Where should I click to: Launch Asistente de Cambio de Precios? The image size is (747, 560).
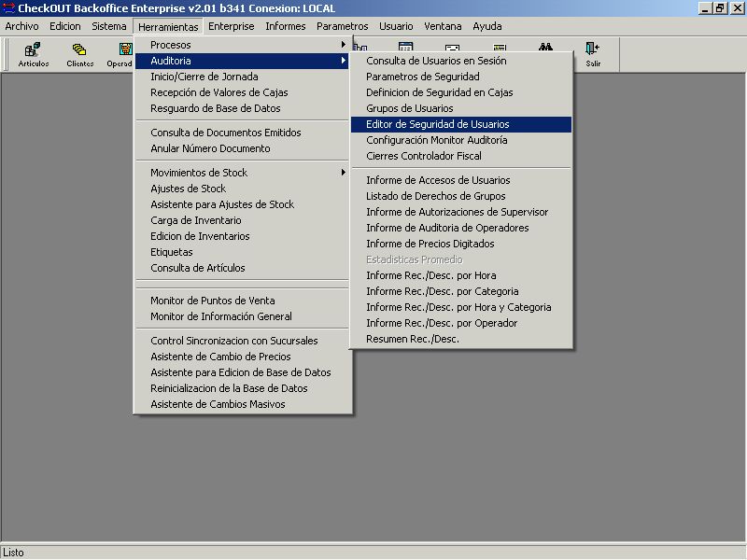click(x=242, y=357)
